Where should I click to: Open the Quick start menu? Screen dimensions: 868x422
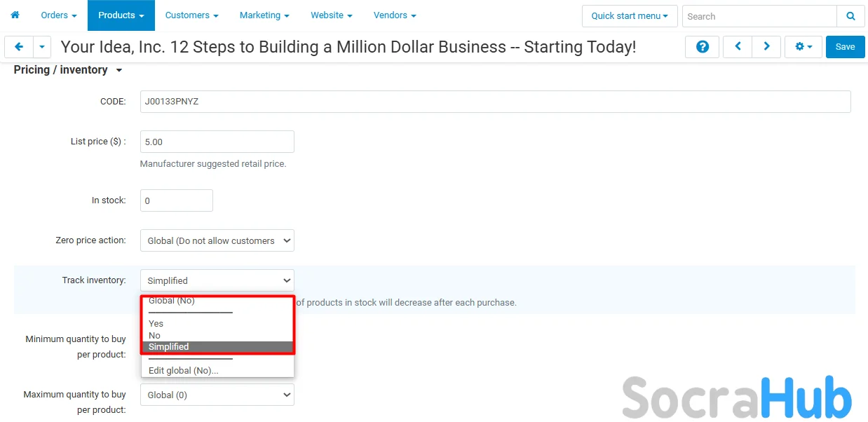coord(629,16)
